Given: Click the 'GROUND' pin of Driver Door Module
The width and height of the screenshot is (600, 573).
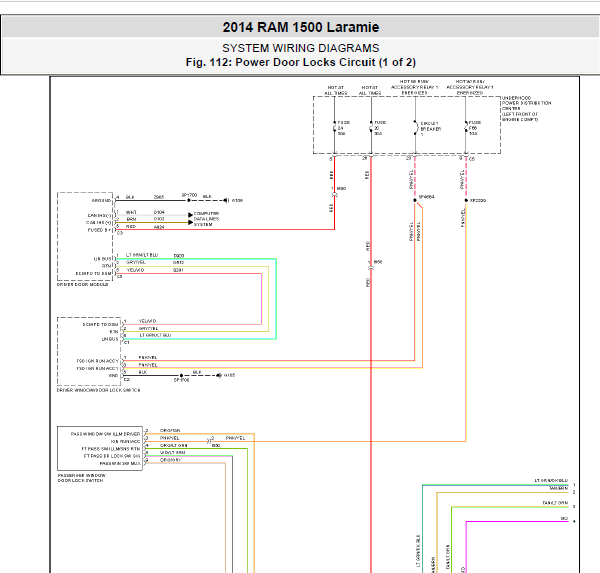Looking at the screenshot, I should (101, 201).
